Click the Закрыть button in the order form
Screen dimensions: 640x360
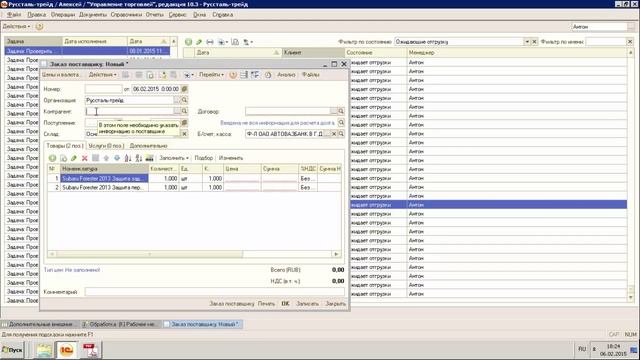(x=335, y=304)
